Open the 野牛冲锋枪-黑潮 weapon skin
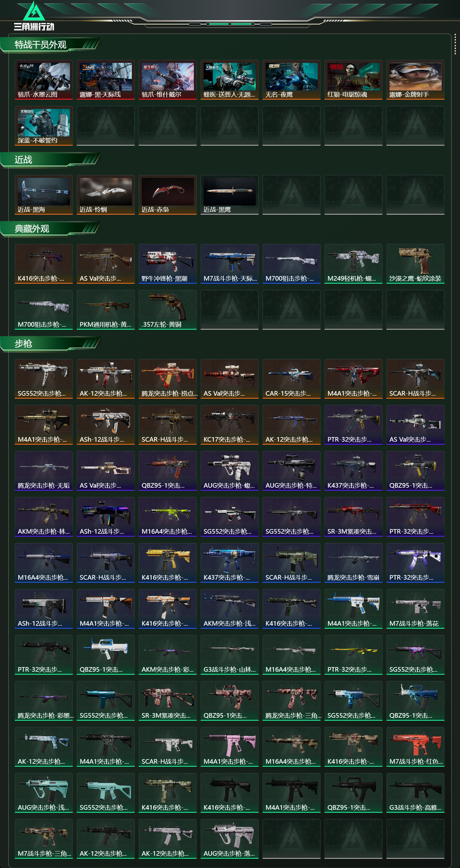460x868 pixels. [x=167, y=264]
